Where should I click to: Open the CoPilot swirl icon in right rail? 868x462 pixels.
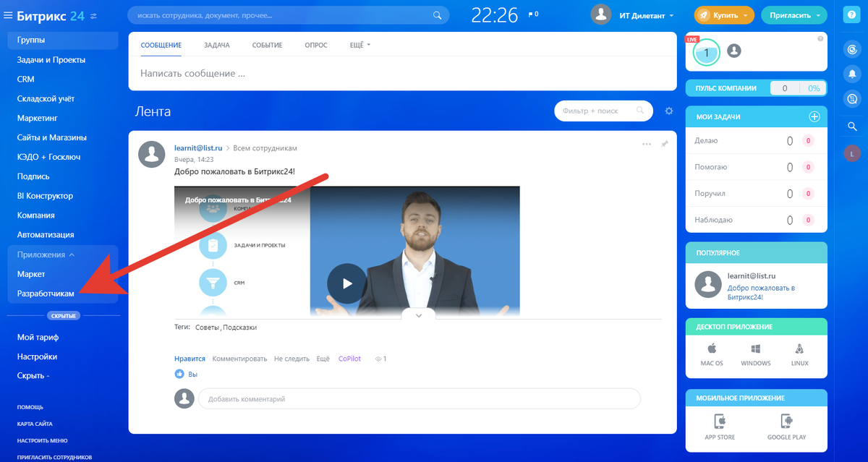[852, 49]
